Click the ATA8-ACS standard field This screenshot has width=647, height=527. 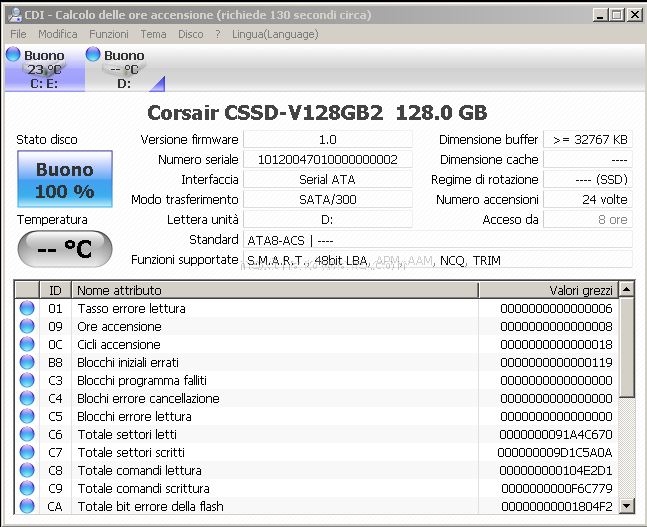click(438, 240)
